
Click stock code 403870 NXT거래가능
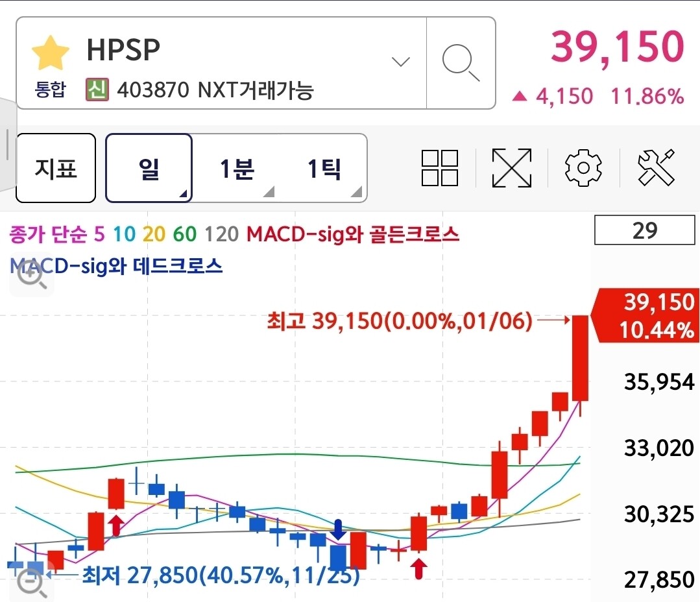click(215, 90)
